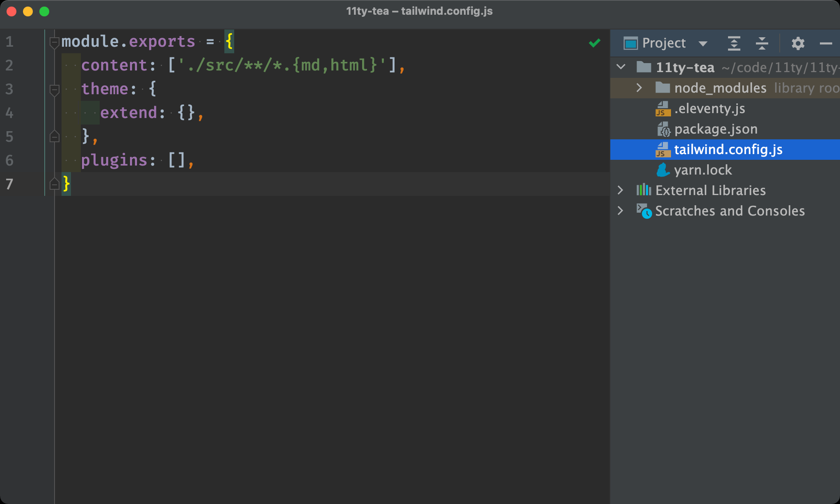Click the 'plugins' key on line 6
The height and width of the screenshot is (504, 840).
tap(114, 161)
